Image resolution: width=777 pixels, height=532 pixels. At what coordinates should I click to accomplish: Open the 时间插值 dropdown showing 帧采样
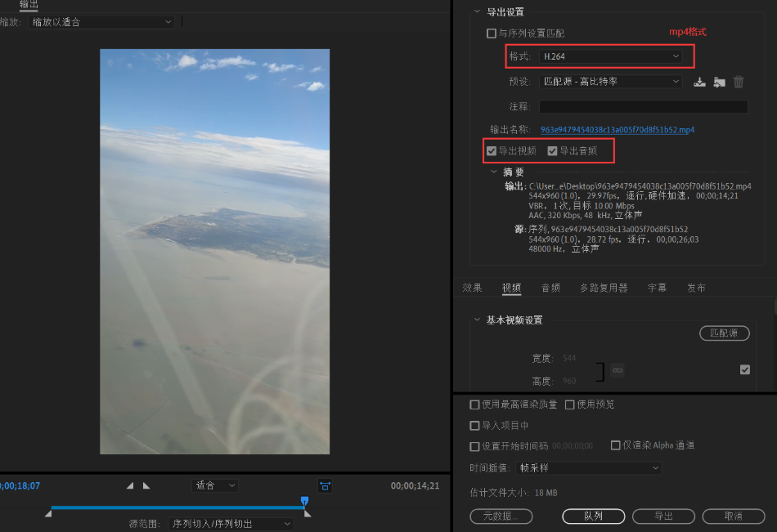[586, 467]
